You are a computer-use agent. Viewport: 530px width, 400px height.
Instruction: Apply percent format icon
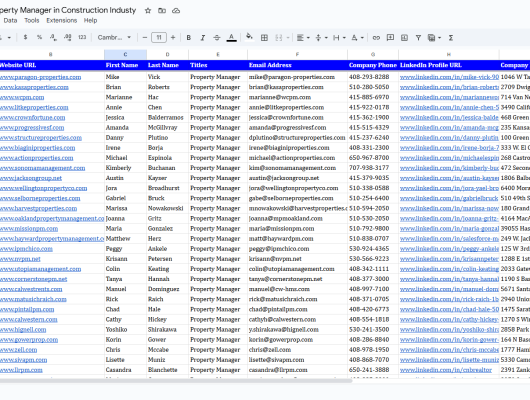[x=40, y=38]
